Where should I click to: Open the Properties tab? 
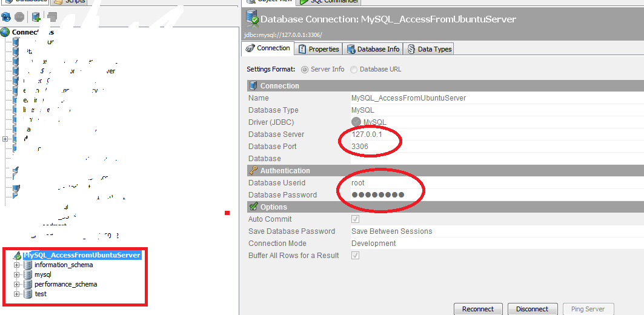pyautogui.click(x=319, y=49)
